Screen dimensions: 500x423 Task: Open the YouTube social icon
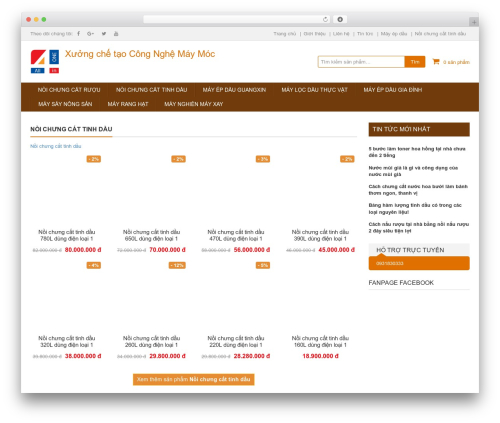116,34
